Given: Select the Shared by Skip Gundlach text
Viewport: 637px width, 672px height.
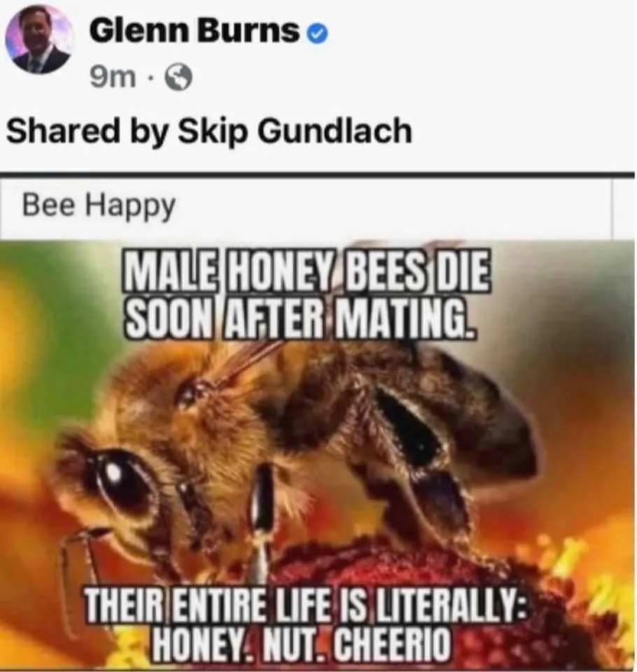Looking at the screenshot, I should [x=209, y=131].
